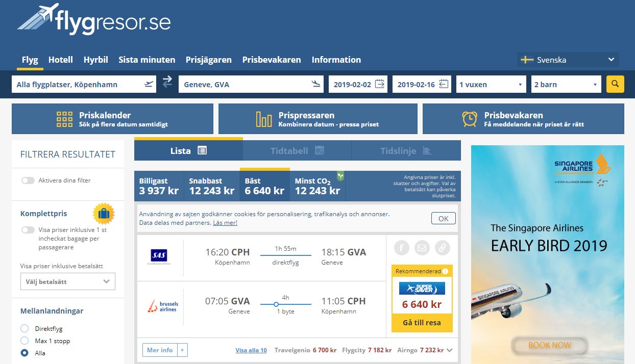Viewport: 635px width, 364px height.
Task: Open the Sista minuten menu item
Action: click(147, 60)
